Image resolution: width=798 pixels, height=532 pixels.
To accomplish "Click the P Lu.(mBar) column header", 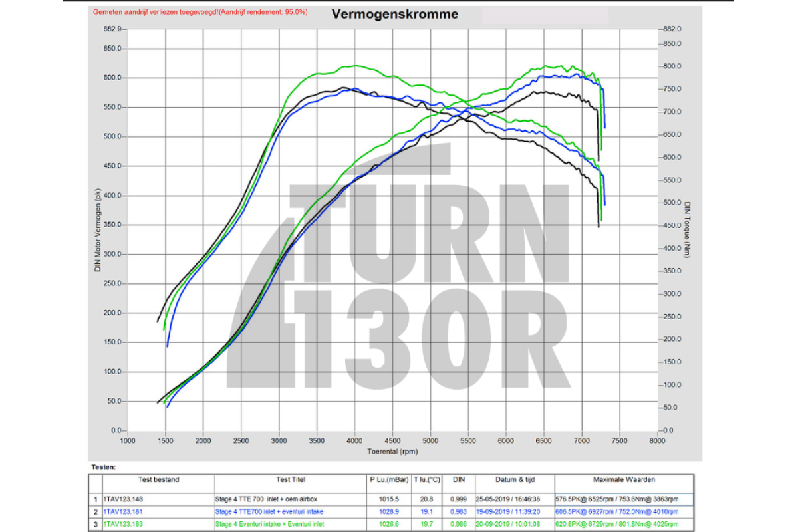I will 386,479.
